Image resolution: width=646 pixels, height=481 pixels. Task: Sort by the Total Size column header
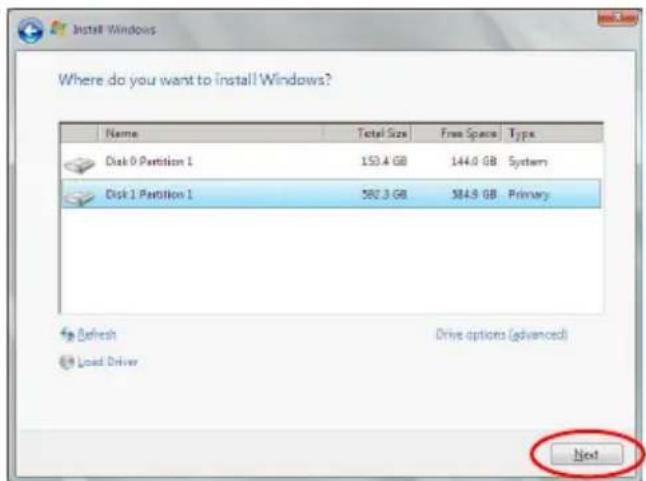pos(367,133)
